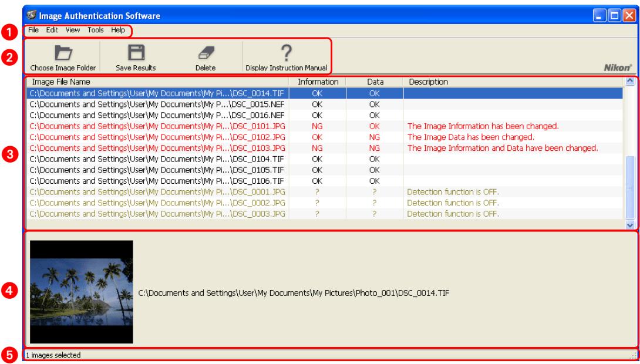Click the list scrollbar down arrow
Screen dimensions: 640x364
click(630, 225)
